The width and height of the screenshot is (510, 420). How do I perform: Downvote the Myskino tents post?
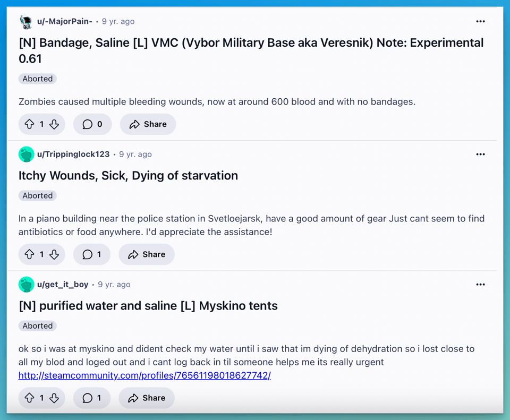[x=54, y=398]
